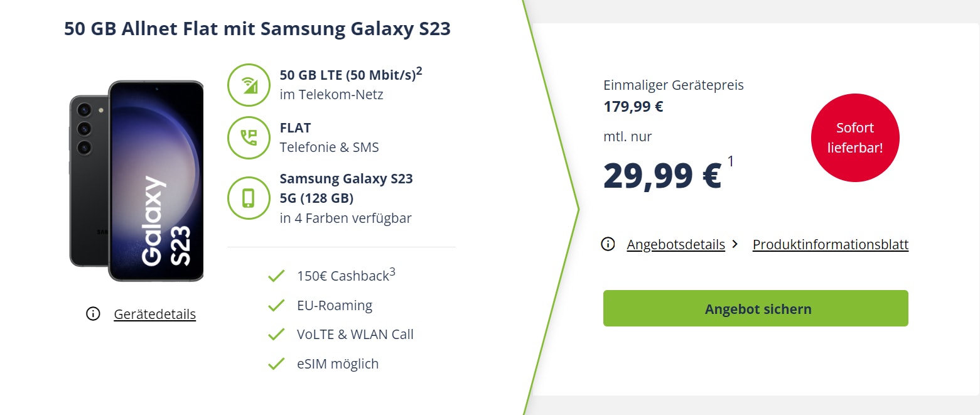Click the Angebot sichern button
The height and width of the screenshot is (415, 980).
tap(756, 308)
